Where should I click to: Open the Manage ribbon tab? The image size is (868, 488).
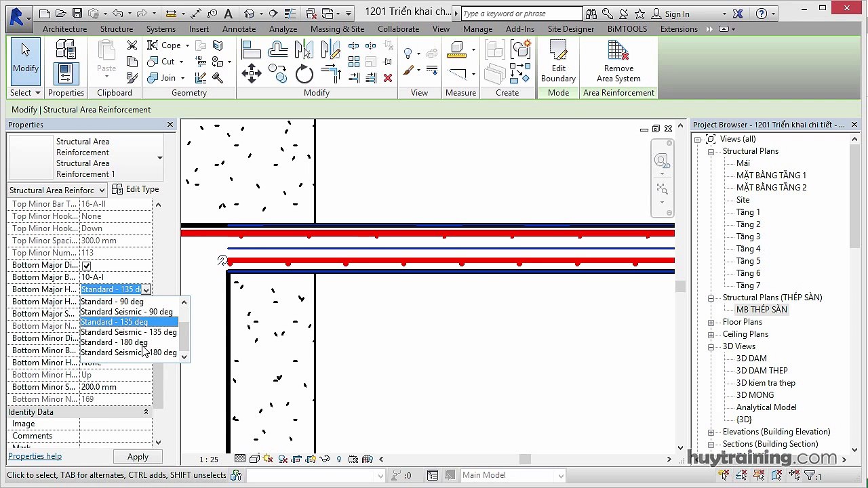[x=477, y=29]
